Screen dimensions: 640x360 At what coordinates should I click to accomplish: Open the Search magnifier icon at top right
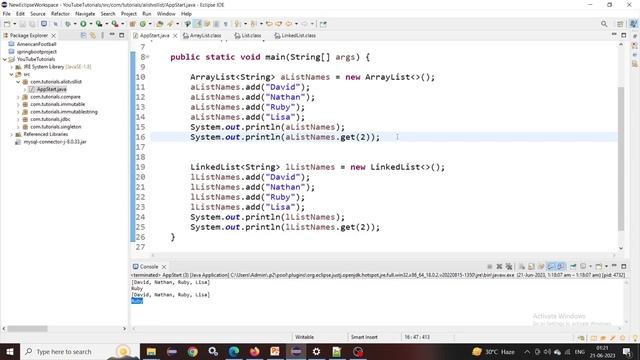pos(604,24)
